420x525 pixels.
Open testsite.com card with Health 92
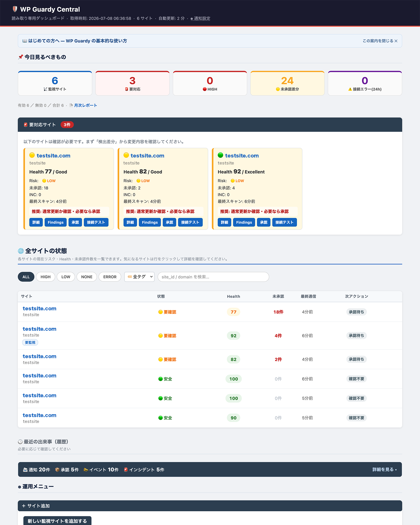pyautogui.click(x=242, y=156)
